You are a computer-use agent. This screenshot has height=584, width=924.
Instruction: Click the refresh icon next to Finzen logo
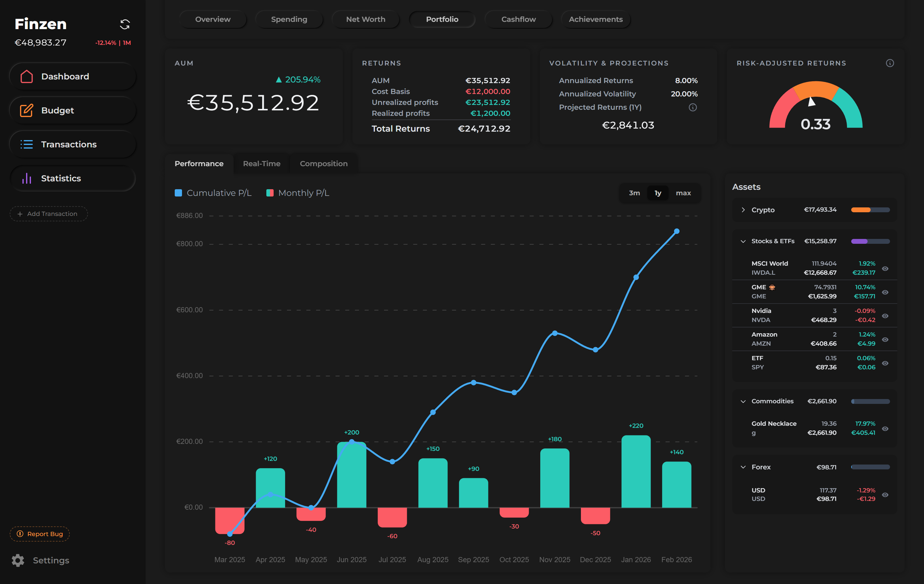click(126, 24)
